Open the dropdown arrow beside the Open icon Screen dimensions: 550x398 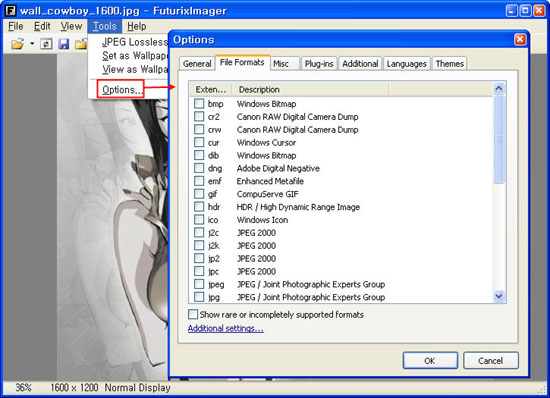coord(32,44)
